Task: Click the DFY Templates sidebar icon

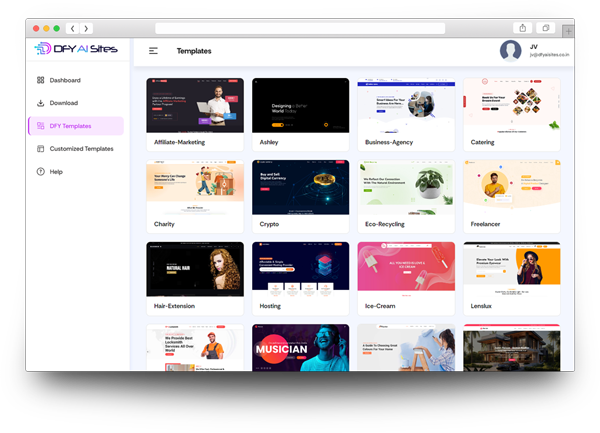Action: tap(40, 126)
